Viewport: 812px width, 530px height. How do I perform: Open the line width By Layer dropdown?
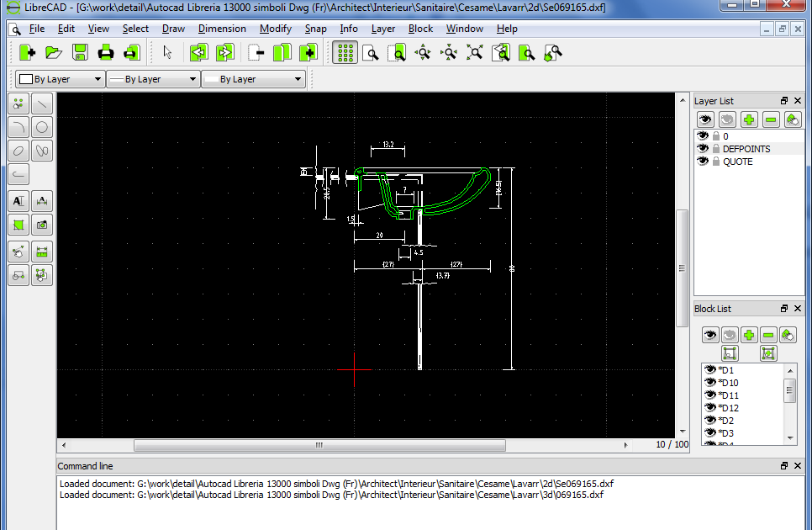[x=153, y=79]
